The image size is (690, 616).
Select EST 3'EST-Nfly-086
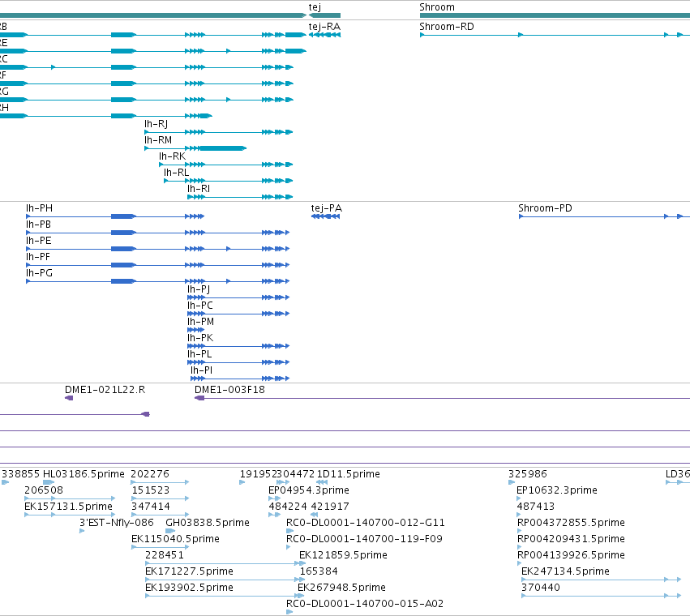(116, 523)
